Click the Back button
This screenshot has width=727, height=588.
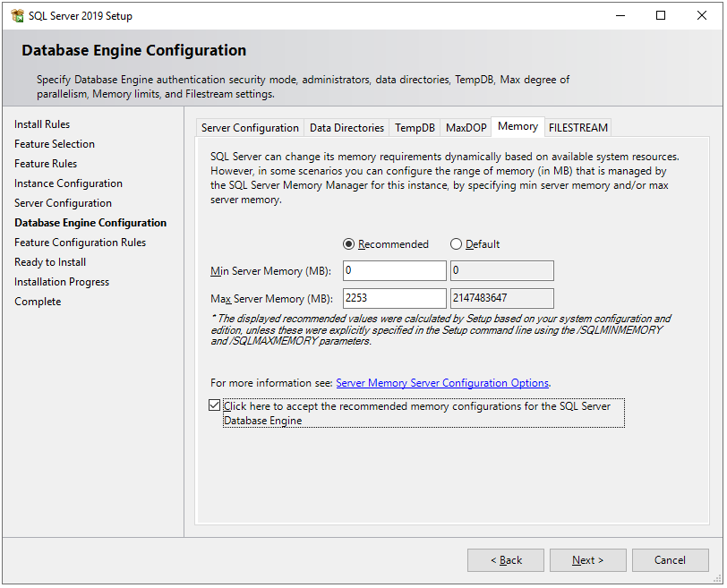tap(506, 560)
